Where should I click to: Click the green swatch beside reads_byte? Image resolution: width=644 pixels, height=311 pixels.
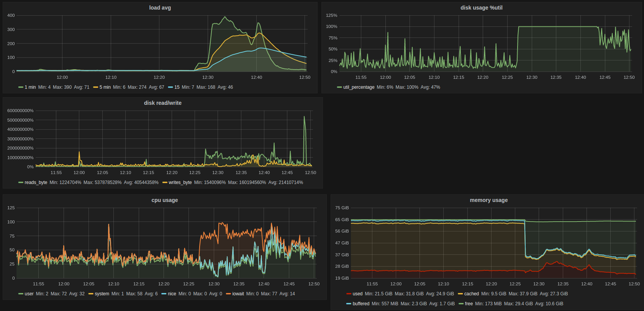[21, 182]
